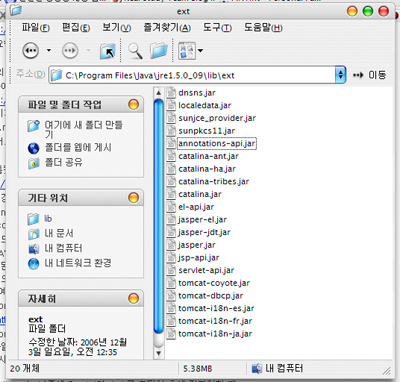Click the green maximize window button

[x=368, y=11]
